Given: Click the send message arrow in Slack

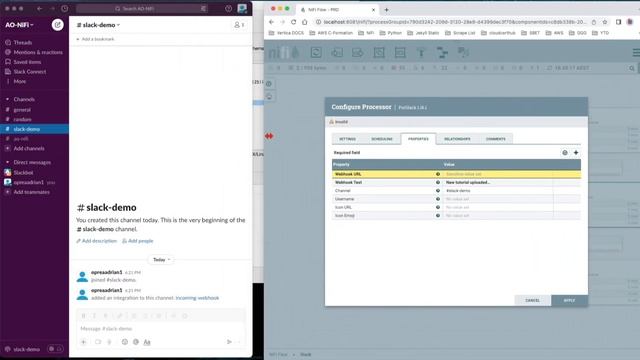Looking at the screenshot, I should (x=229, y=342).
